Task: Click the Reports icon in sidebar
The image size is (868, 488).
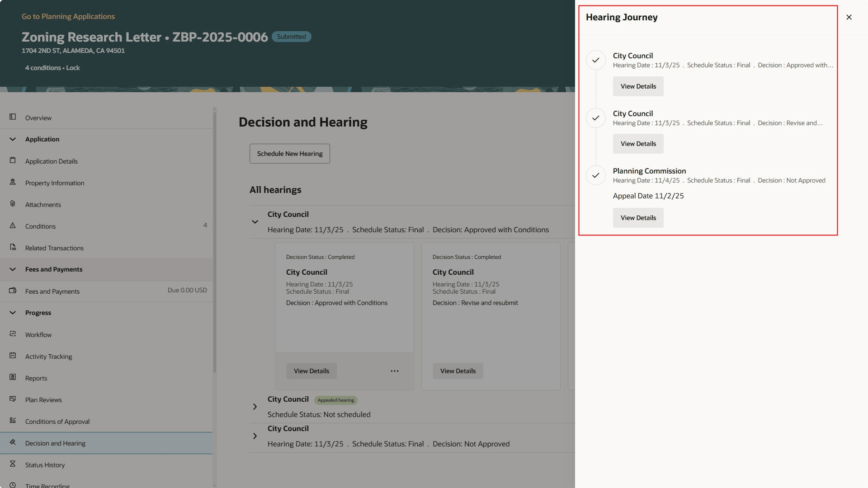Action: point(13,377)
